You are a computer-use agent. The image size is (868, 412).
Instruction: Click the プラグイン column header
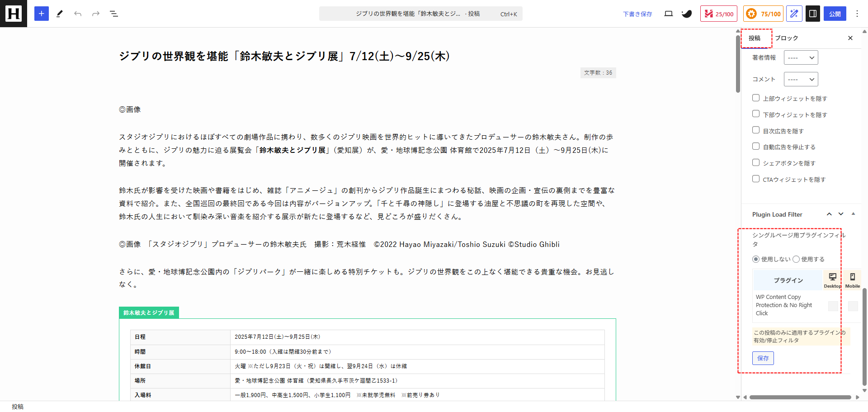(788, 280)
